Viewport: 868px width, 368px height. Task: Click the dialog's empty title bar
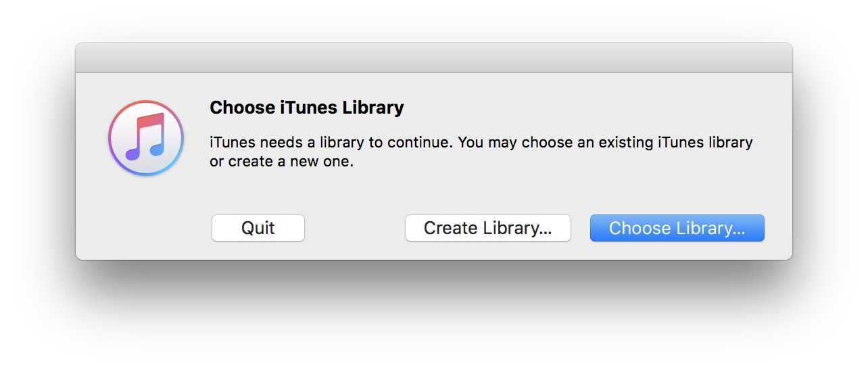pos(433,58)
